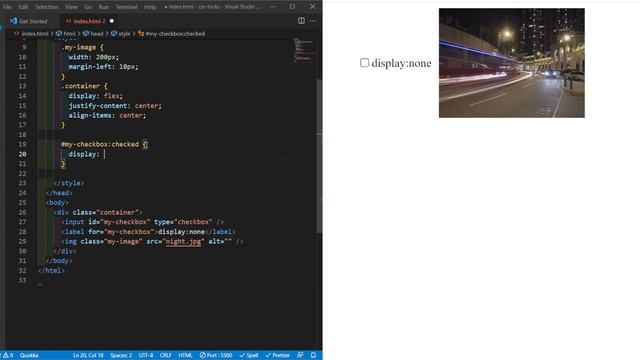
Task: Click the #my-checkbox:checked selector in the code
Action: [x=100, y=144]
